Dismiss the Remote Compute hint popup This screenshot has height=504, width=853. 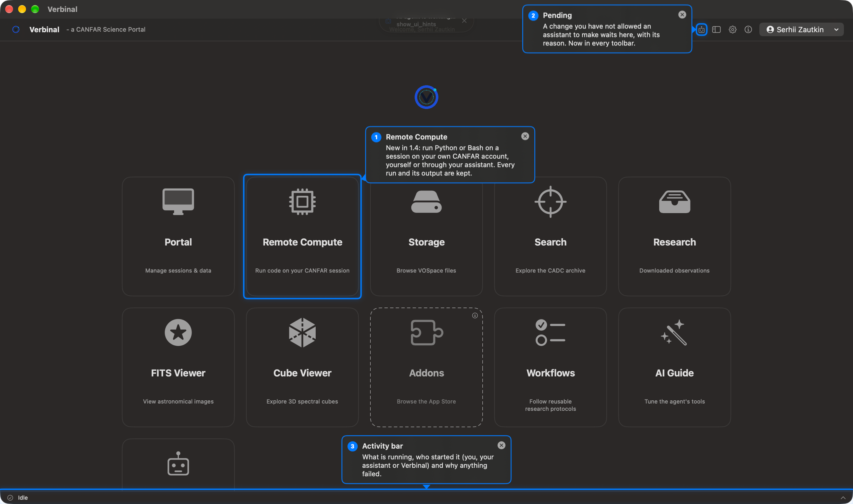click(525, 136)
